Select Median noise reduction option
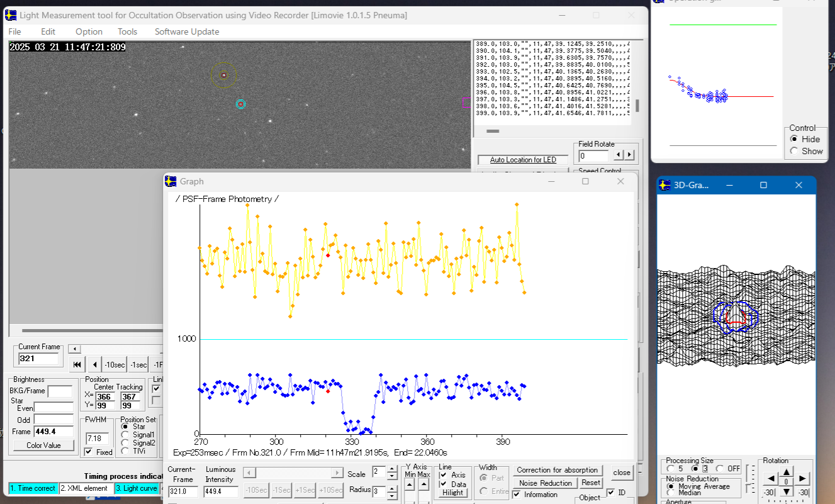The image size is (835, 504). pyautogui.click(x=671, y=493)
